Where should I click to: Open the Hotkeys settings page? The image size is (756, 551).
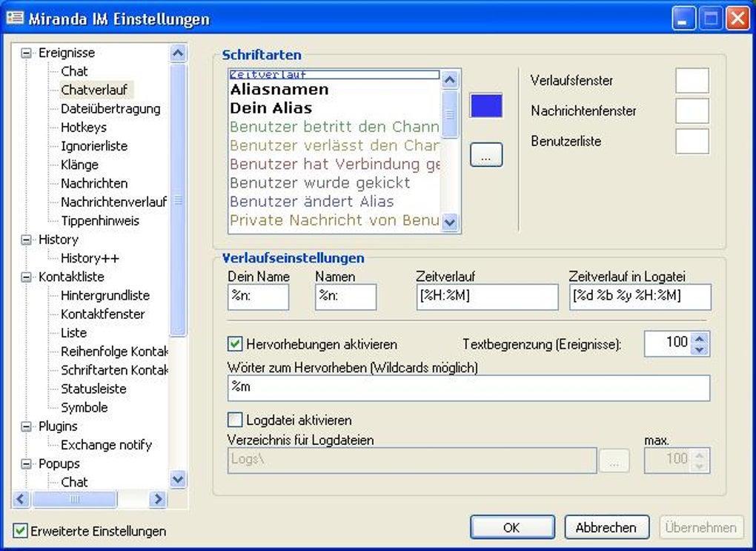tap(84, 128)
